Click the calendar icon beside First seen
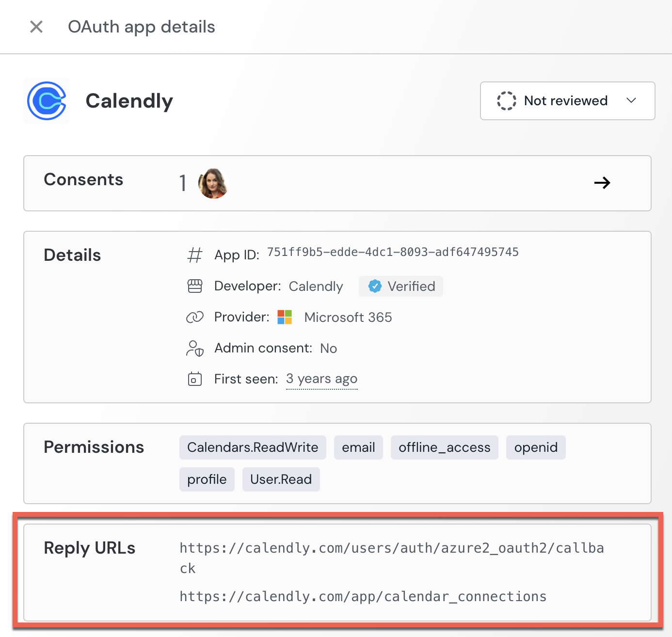Screen dimensions: 672x637 coord(195,379)
